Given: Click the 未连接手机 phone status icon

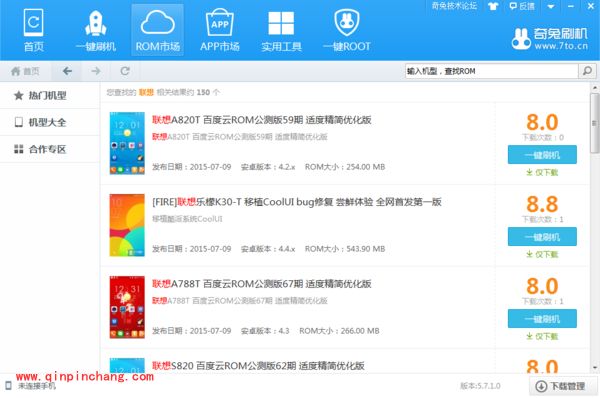Looking at the screenshot, I should [x=8, y=386].
